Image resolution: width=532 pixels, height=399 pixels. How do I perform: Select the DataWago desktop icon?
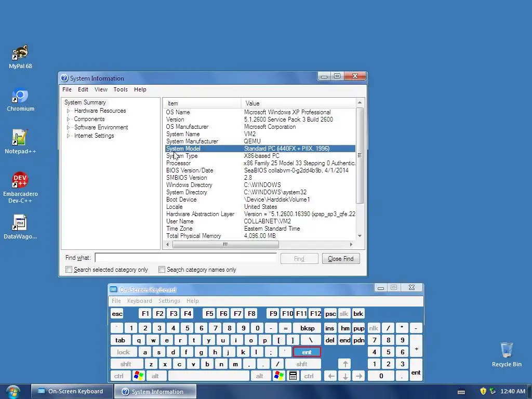tap(20, 227)
